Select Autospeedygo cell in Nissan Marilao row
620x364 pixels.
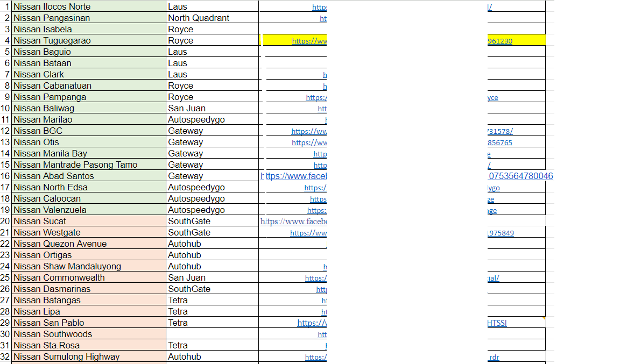[x=213, y=119]
